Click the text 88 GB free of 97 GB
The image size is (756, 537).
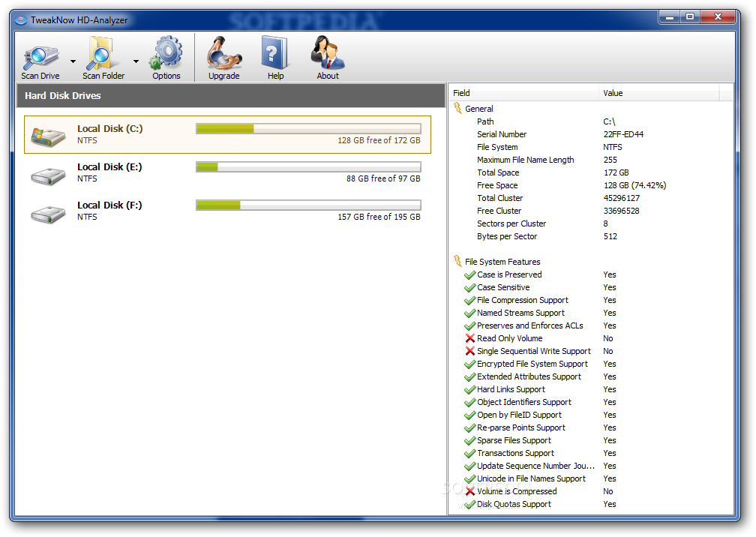click(x=383, y=178)
